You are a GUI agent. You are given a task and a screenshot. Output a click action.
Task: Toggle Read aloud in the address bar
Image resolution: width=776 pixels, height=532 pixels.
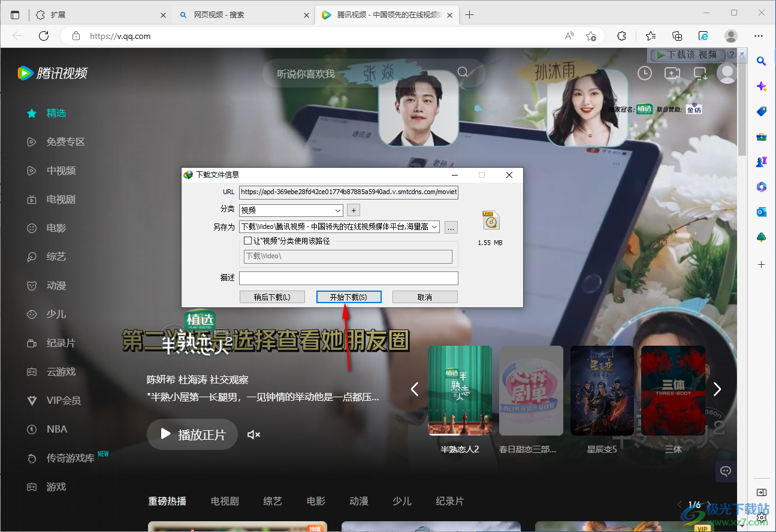pyautogui.click(x=569, y=36)
